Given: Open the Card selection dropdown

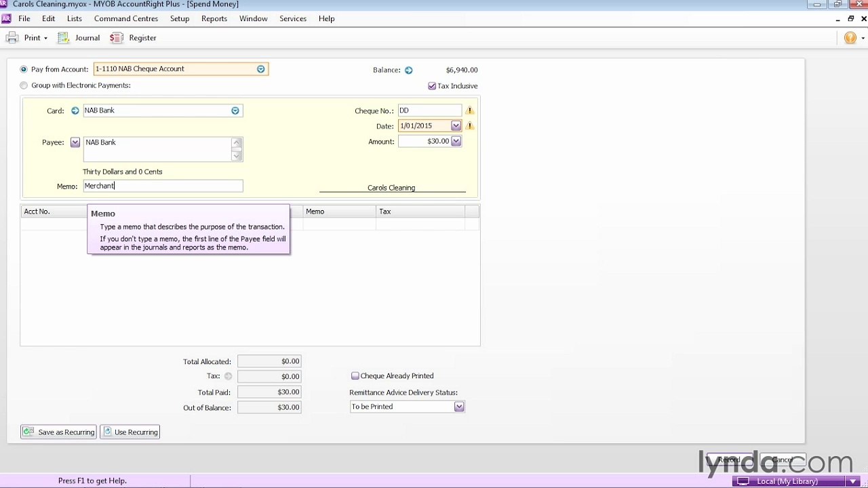Looking at the screenshot, I should (235, 110).
